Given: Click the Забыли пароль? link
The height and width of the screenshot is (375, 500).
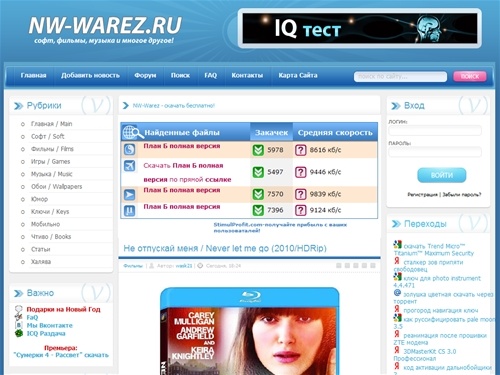Looking at the screenshot, I should pyautogui.click(x=462, y=195).
